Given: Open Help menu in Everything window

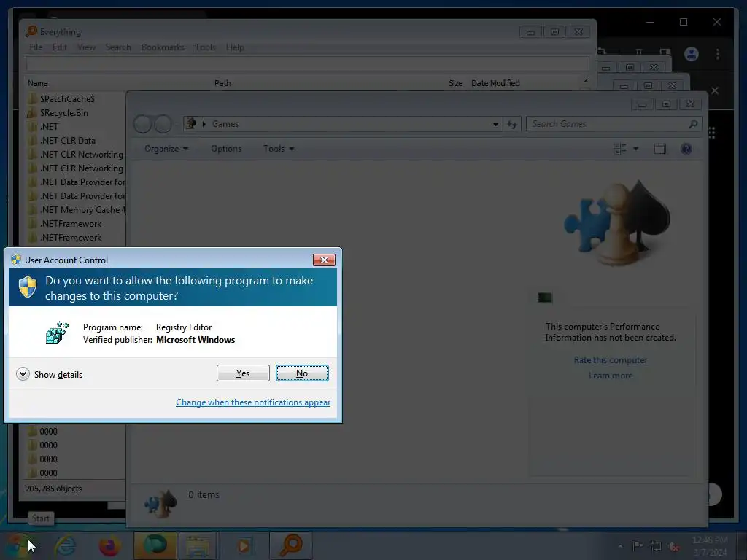Looking at the screenshot, I should [x=235, y=47].
